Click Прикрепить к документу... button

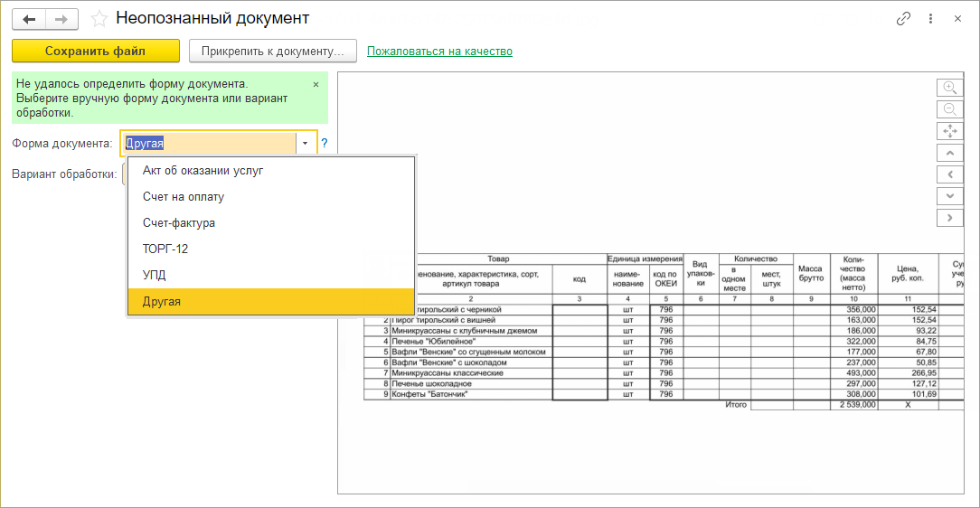(272, 52)
